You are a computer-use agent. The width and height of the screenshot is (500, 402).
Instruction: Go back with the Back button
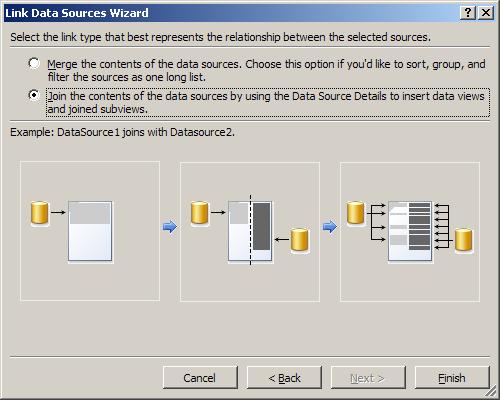pos(284,378)
